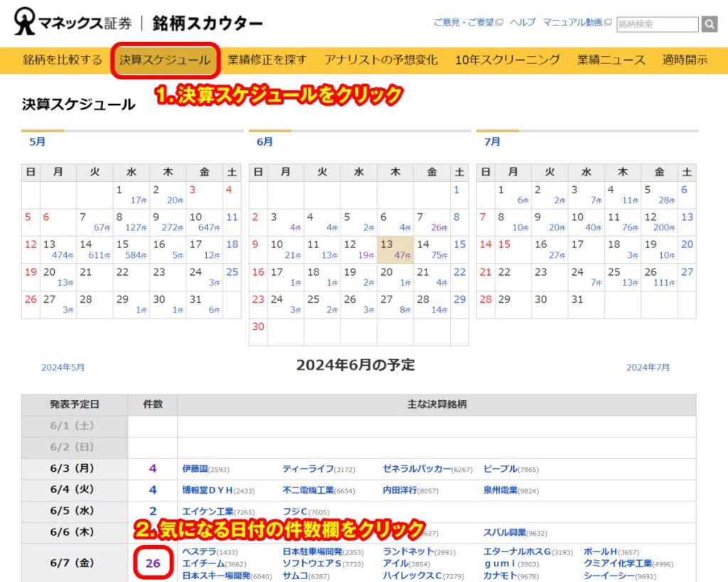Image resolution: width=728 pixels, height=582 pixels.
Task: Click count 4 in 6/3 (月) row
Action: click(153, 469)
